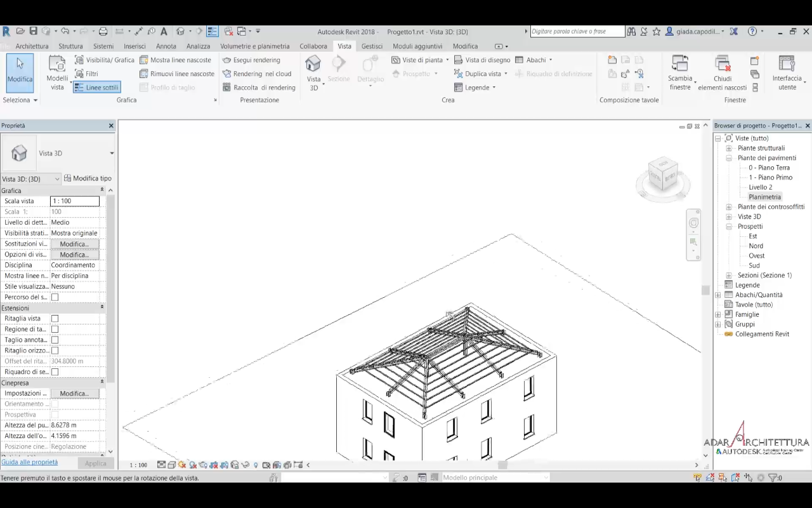
Task: Click Modifica button for Sostituzioni visibilità
Action: [x=74, y=244]
